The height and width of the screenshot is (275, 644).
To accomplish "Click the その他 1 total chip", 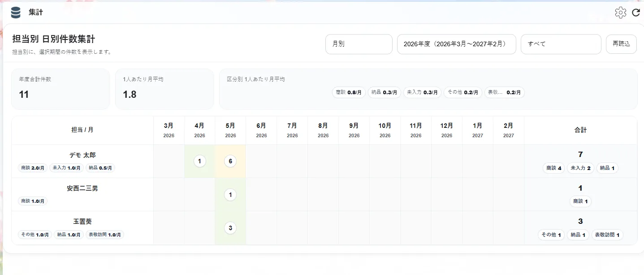I will 551,235.
